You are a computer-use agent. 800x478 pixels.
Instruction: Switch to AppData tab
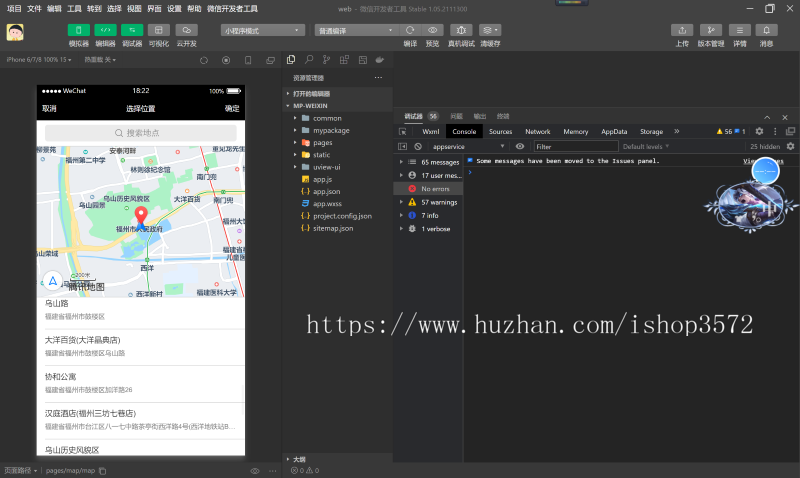pyautogui.click(x=614, y=131)
